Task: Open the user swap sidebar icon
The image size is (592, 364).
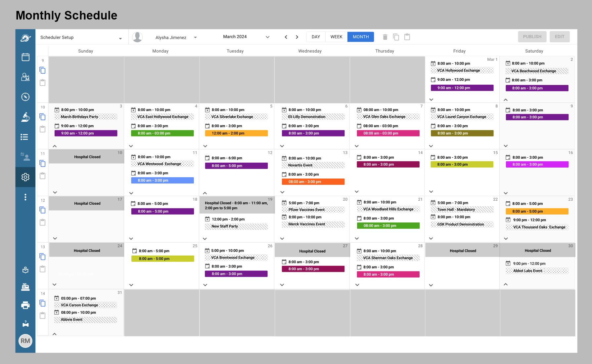Action: (25, 157)
